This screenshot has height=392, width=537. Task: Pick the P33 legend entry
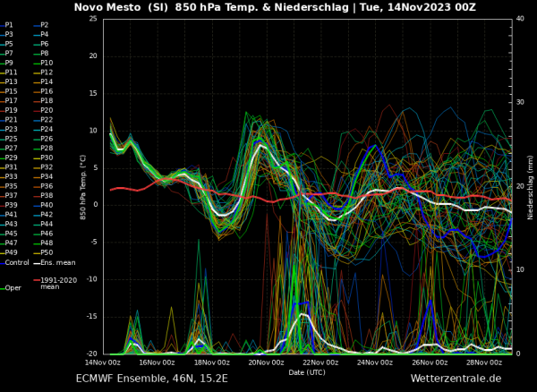coord(9,176)
